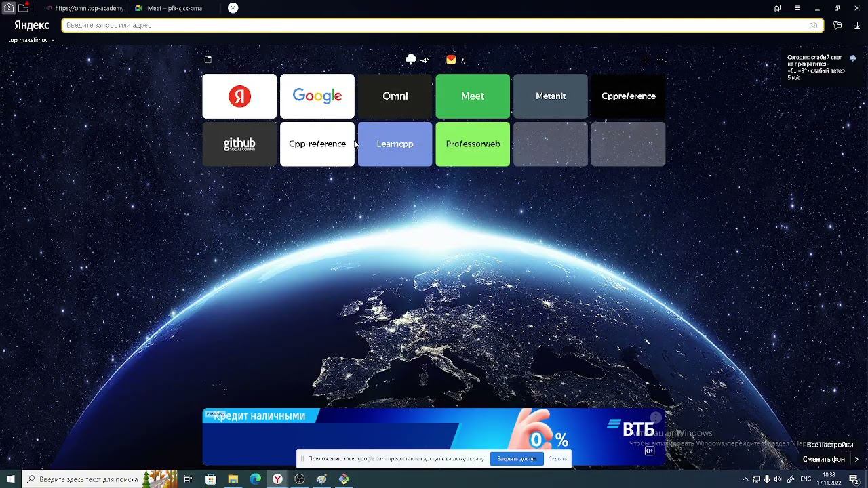Open the Tableau three-dots options
The height and width of the screenshot is (488, 868).
[660, 60]
